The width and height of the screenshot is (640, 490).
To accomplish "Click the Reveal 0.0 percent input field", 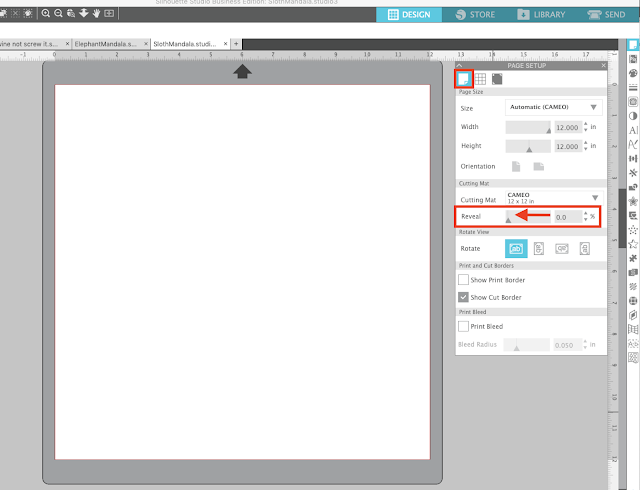I will click(568, 217).
